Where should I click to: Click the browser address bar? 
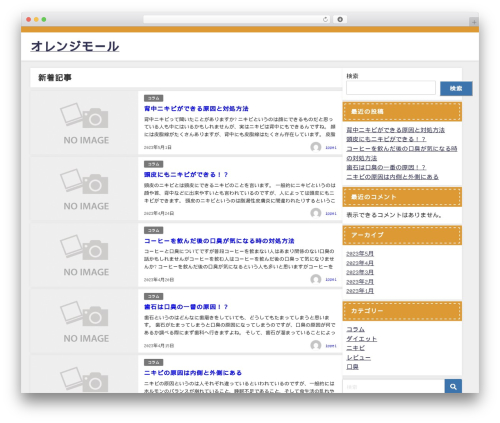237,19
